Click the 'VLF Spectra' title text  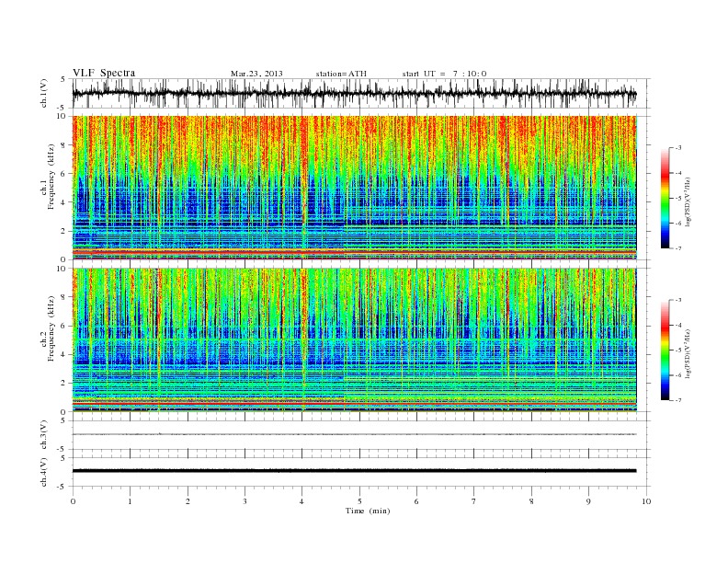pos(104,73)
